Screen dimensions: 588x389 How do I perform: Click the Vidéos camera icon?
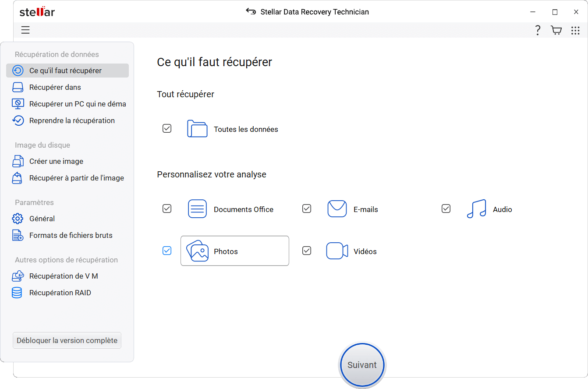coord(337,251)
